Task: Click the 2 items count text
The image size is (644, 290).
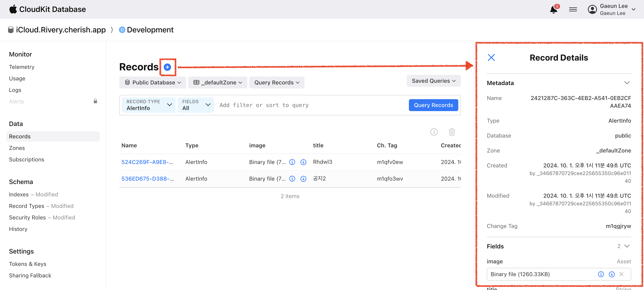Action: (x=290, y=196)
